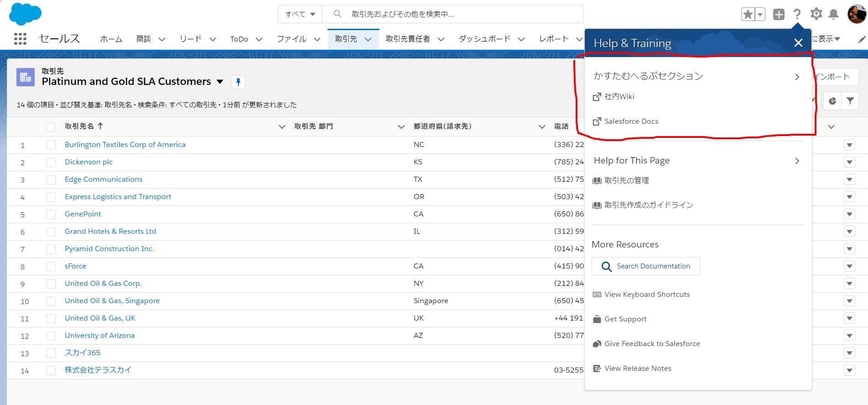
Task: Switch to the ファイル tab
Action: click(x=291, y=39)
